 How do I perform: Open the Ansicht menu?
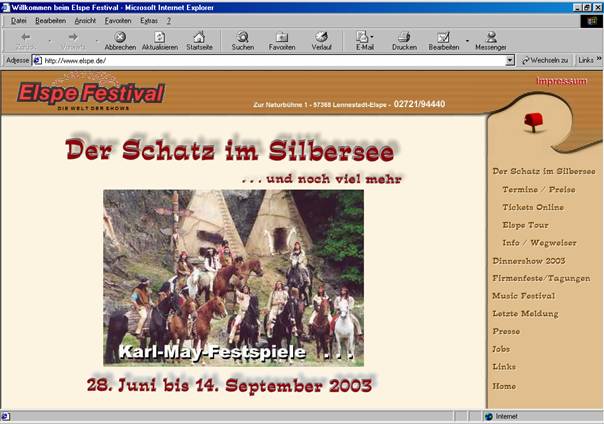85,21
